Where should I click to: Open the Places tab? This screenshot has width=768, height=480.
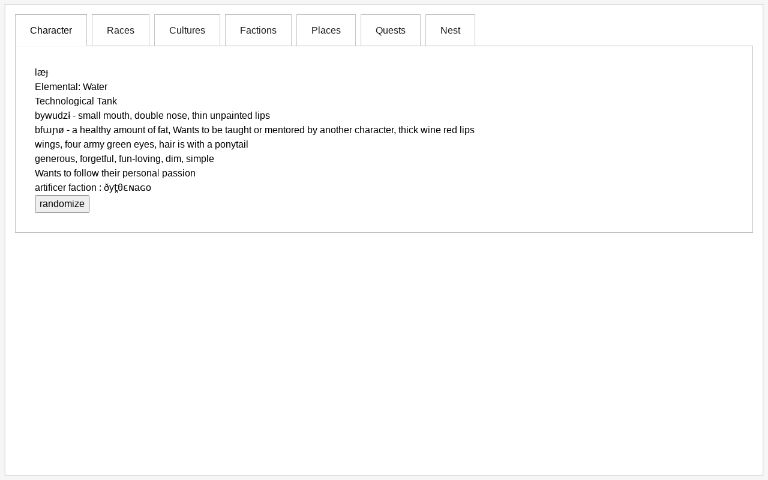click(x=326, y=30)
